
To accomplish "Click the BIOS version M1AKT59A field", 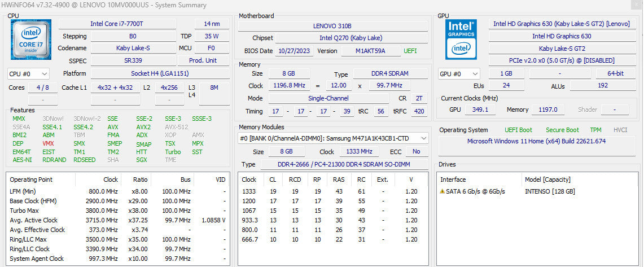I will [371, 51].
